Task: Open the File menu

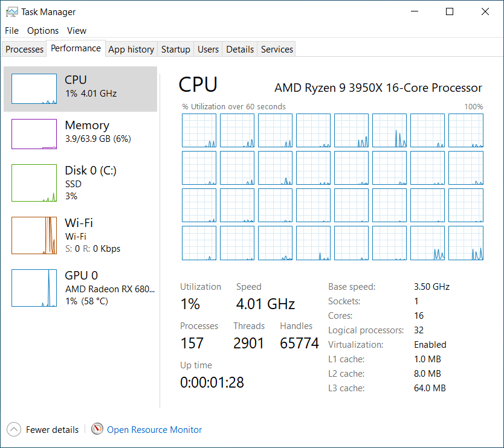Action: pos(12,31)
